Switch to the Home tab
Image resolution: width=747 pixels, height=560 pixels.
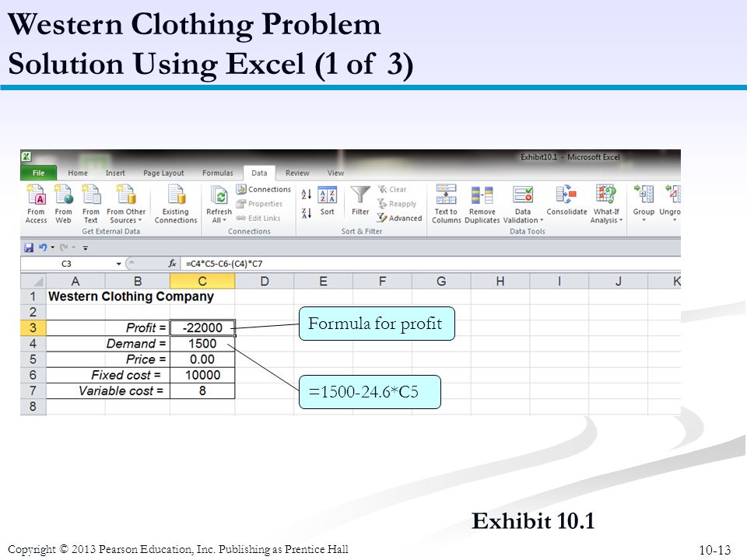tap(78, 173)
